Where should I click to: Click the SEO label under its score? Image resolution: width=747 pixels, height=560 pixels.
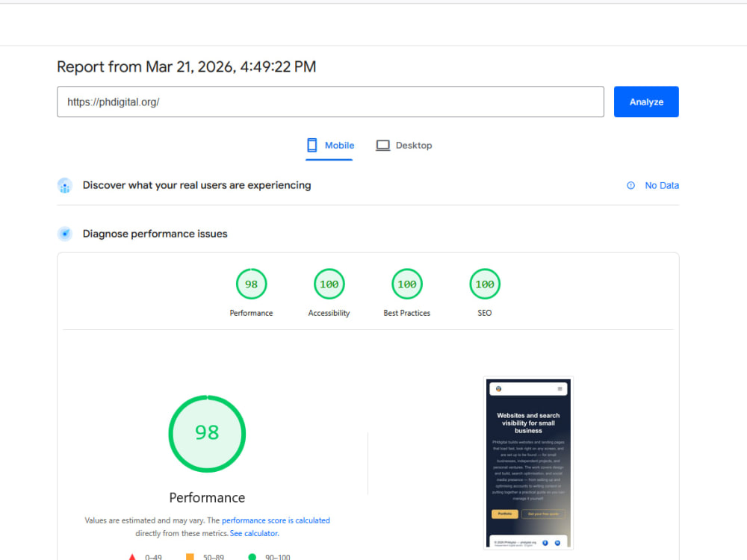click(485, 313)
